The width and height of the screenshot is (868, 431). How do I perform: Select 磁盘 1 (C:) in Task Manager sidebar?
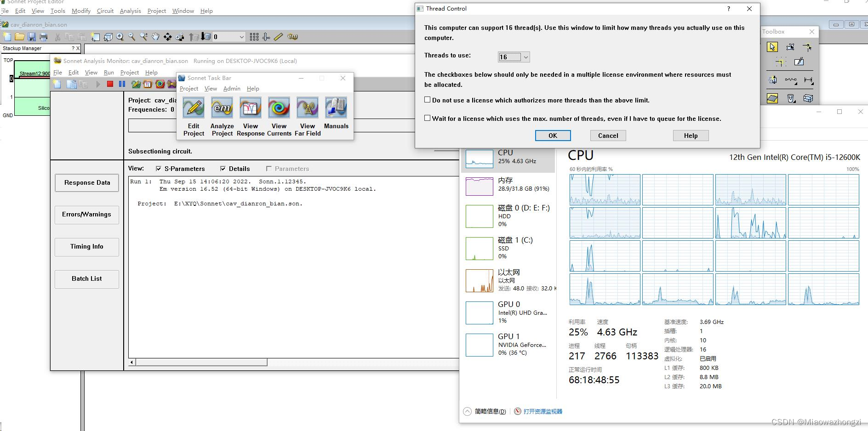[x=508, y=248]
